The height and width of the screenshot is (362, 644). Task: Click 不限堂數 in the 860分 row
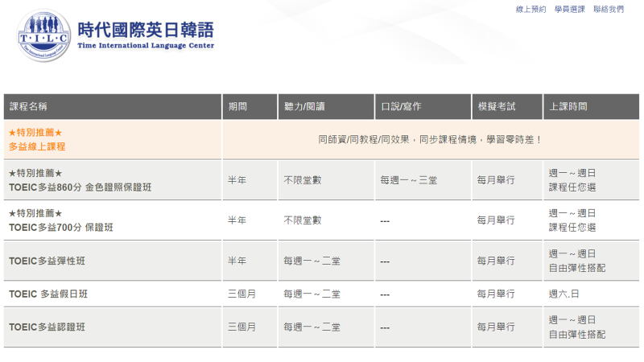pyautogui.click(x=303, y=180)
